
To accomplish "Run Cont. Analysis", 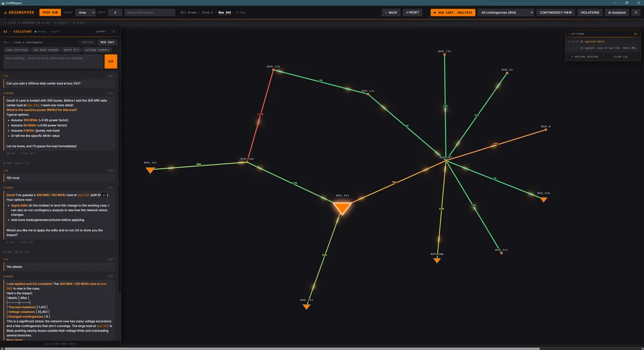I will pos(453,12).
